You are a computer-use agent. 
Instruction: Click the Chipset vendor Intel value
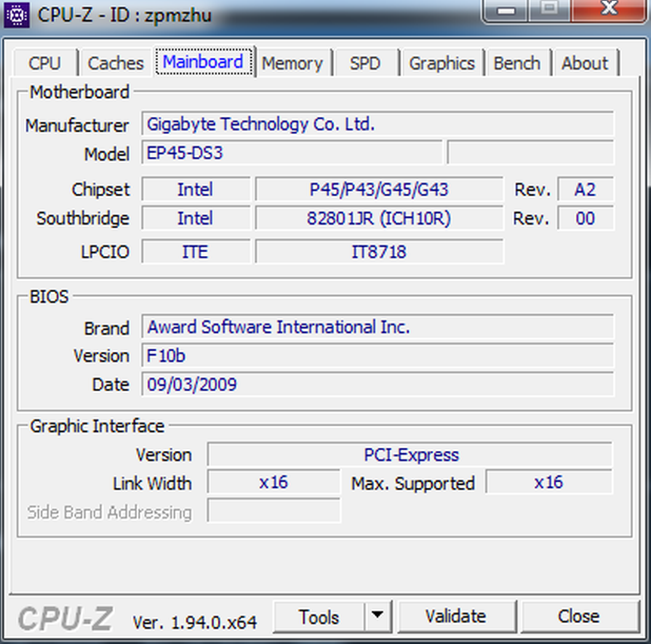tap(196, 190)
